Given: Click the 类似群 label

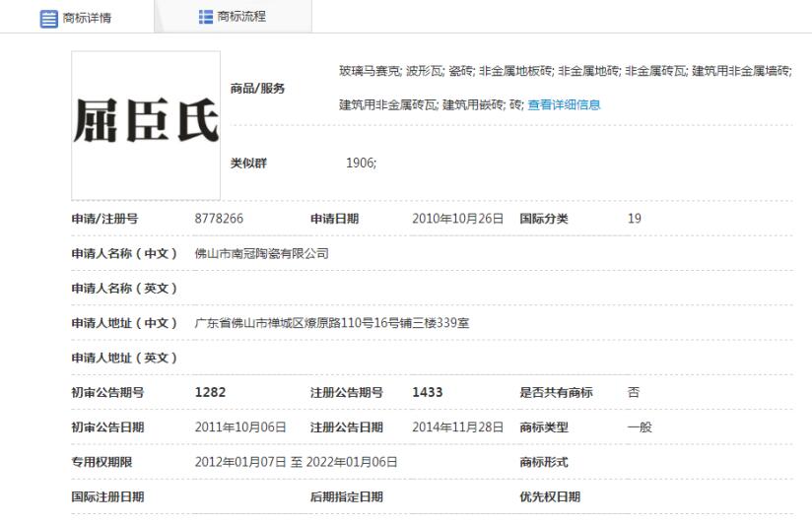Looking at the screenshot, I should (x=248, y=164).
